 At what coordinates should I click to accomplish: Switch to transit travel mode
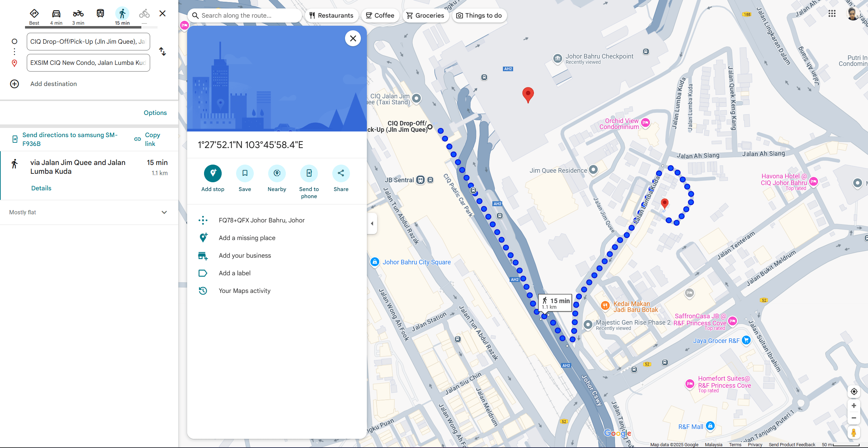(x=100, y=14)
